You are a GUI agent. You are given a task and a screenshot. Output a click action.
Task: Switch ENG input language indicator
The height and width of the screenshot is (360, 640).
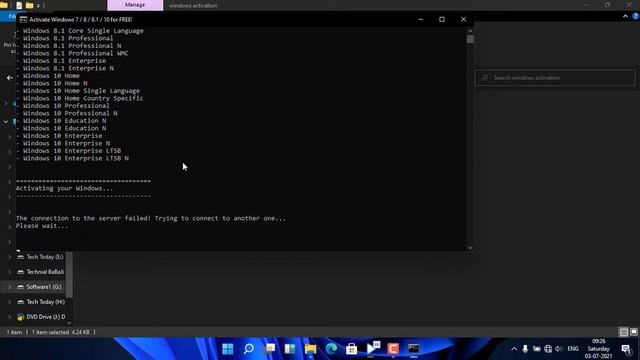pos(573,349)
